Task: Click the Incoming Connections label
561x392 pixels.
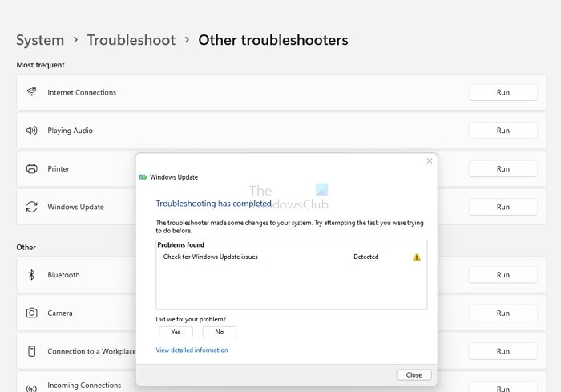Action: [84, 386]
